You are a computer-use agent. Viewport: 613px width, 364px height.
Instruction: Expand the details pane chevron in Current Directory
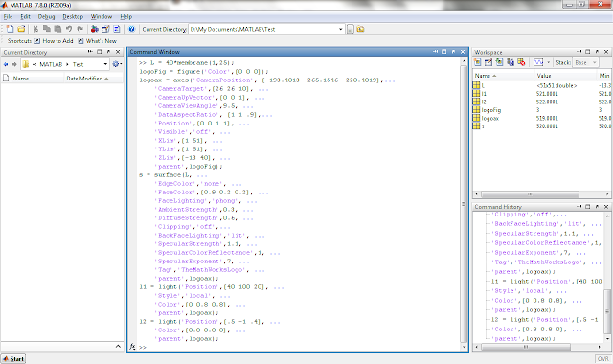[x=118, y=346]
